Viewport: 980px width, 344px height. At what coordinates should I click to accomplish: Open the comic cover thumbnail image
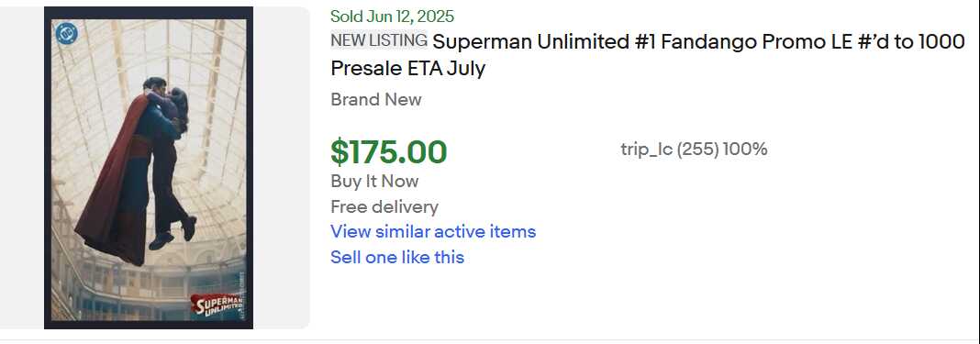click(x=149, y=167)
